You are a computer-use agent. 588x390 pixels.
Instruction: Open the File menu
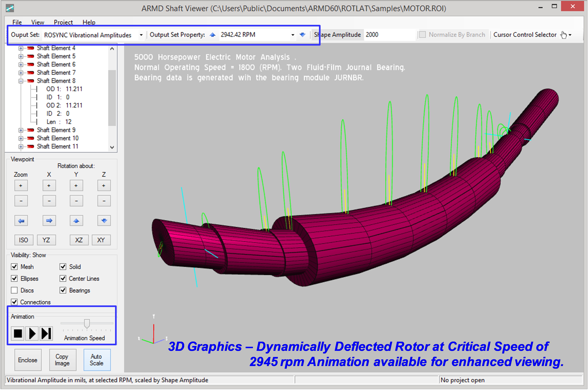coord(17,22)
